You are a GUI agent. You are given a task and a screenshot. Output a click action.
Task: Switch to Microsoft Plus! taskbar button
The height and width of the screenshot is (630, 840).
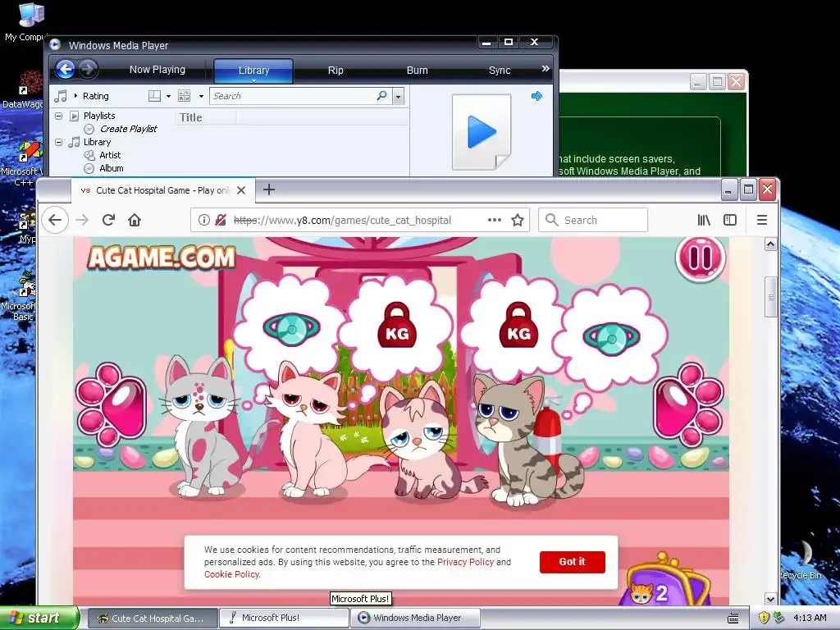click(284, 618)
